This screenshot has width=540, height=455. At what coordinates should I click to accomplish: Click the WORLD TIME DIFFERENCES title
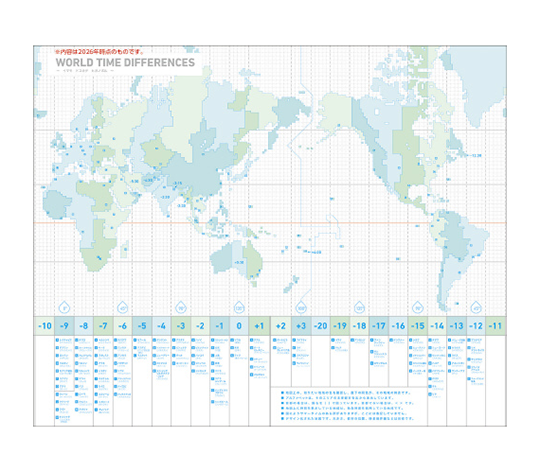(x=125, y=62)
